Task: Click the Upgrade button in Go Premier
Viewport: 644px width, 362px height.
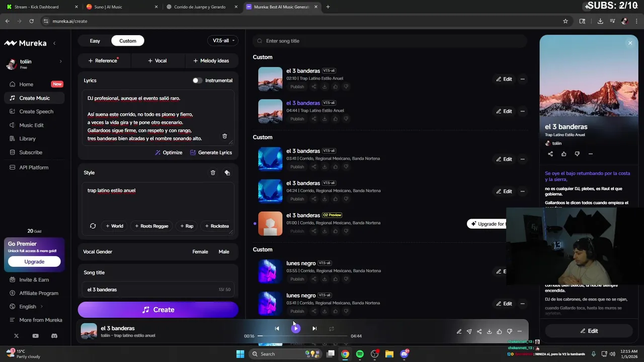Action: point(34,261)
